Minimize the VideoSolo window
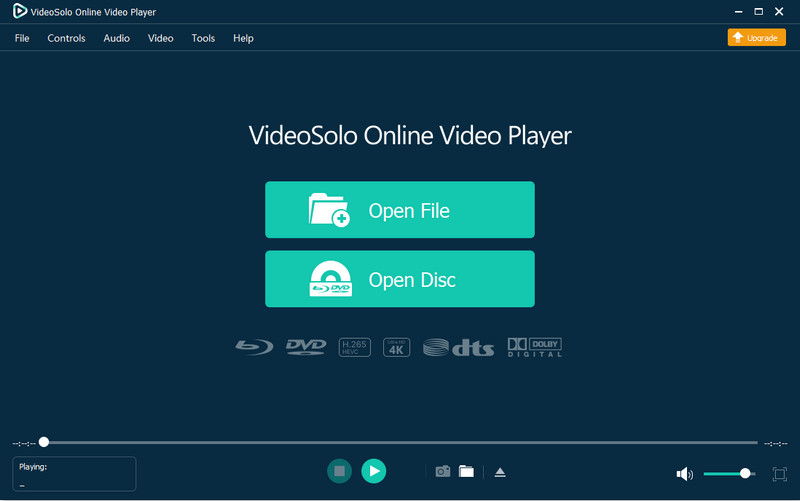The height and width of the screenshot is (501, 800). click(x=738, y=11)
